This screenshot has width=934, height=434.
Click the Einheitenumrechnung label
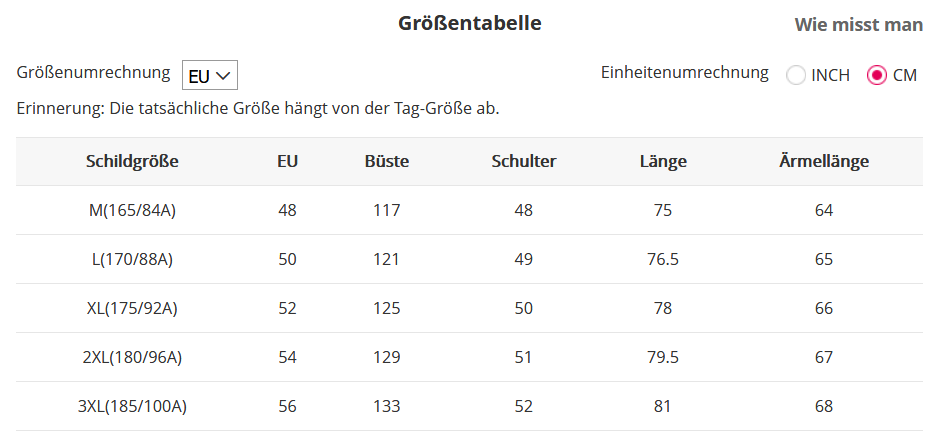pyautogui.click(x=685, y=72)
